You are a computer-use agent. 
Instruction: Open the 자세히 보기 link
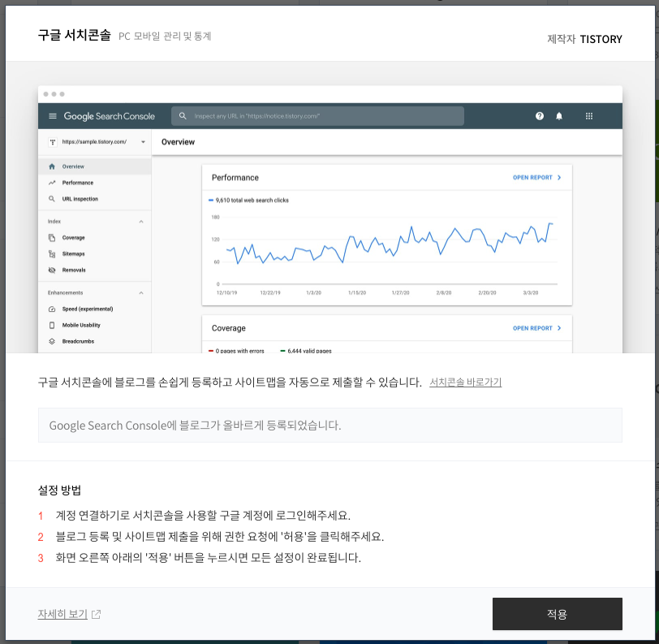point(62,614)
